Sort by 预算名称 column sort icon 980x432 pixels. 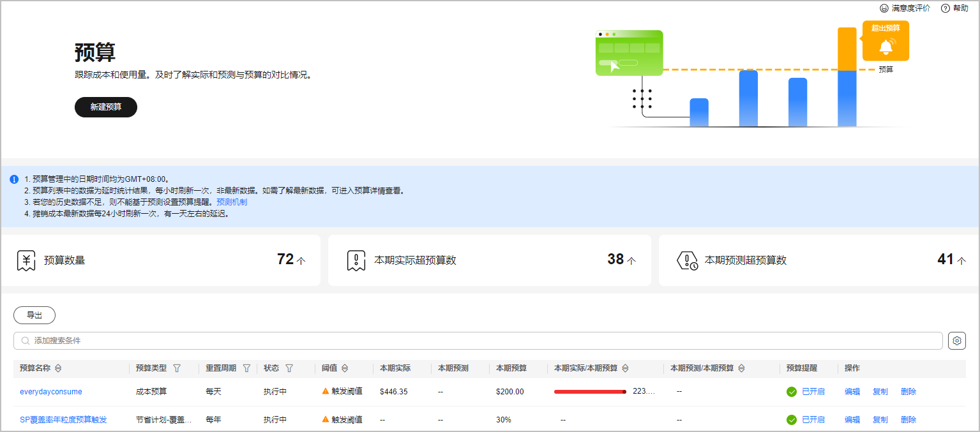click(x=58, y=368)
